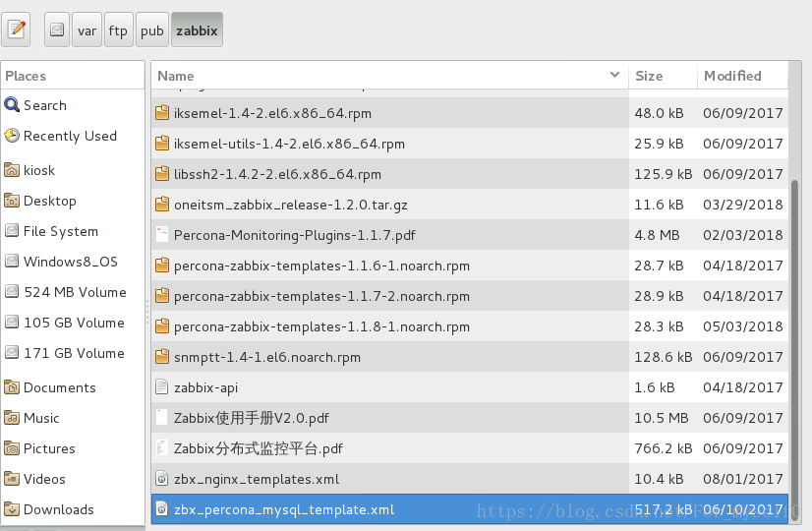Screen dimensions: 812x531
Task: Click the 03/29/2018 modified date cell
Action: (x=742, y=205)
